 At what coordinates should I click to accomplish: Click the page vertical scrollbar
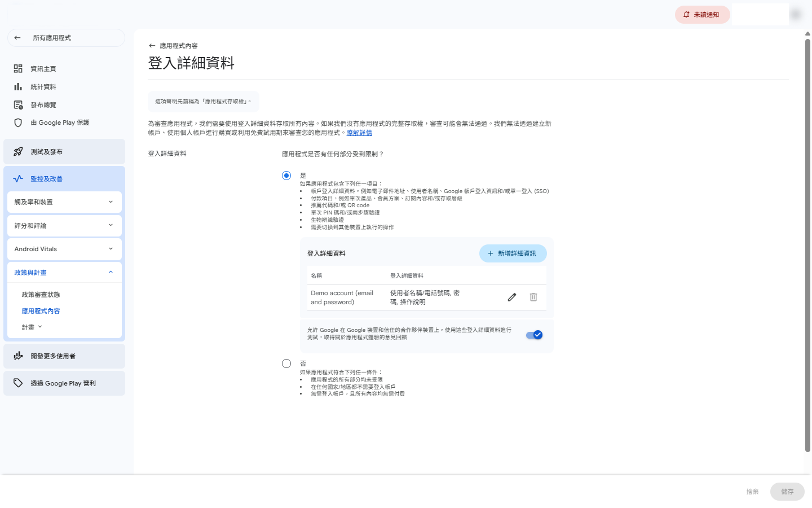(807, 246)
